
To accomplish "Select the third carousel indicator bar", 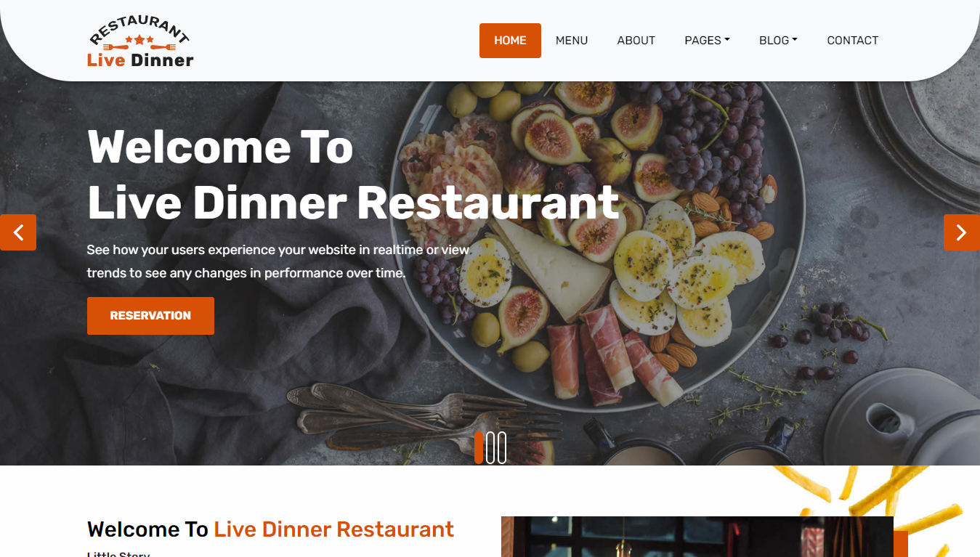I will pos(502,447).
